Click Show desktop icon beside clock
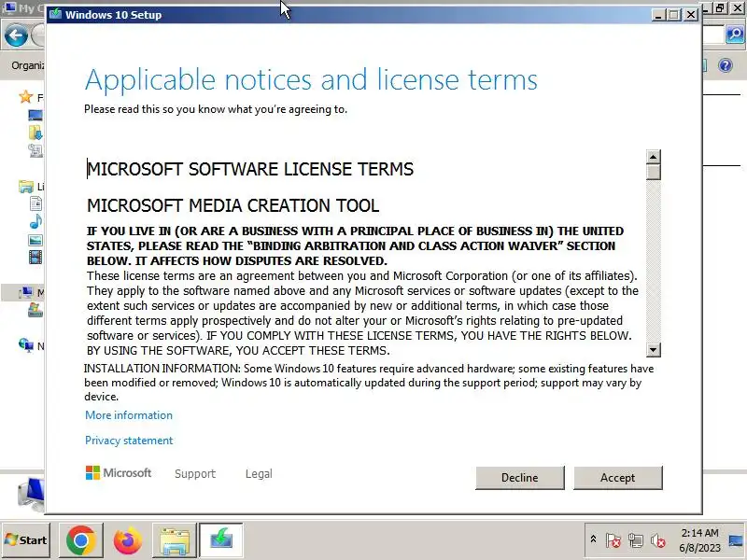Screen dimensions: 747x560 pos(736,540)
